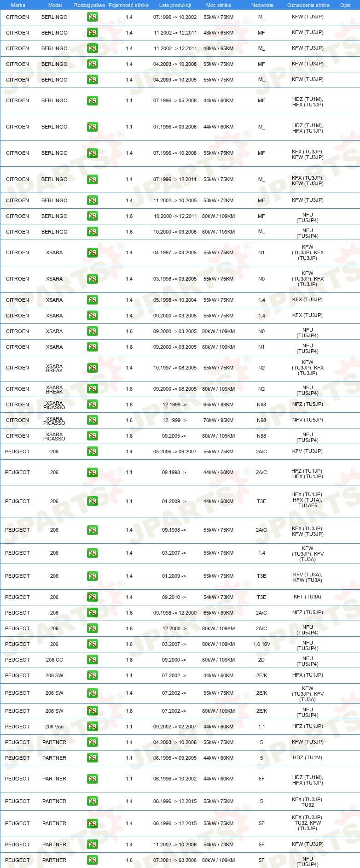Click the Oznaczenie silnika column header

tap(308, 5)
